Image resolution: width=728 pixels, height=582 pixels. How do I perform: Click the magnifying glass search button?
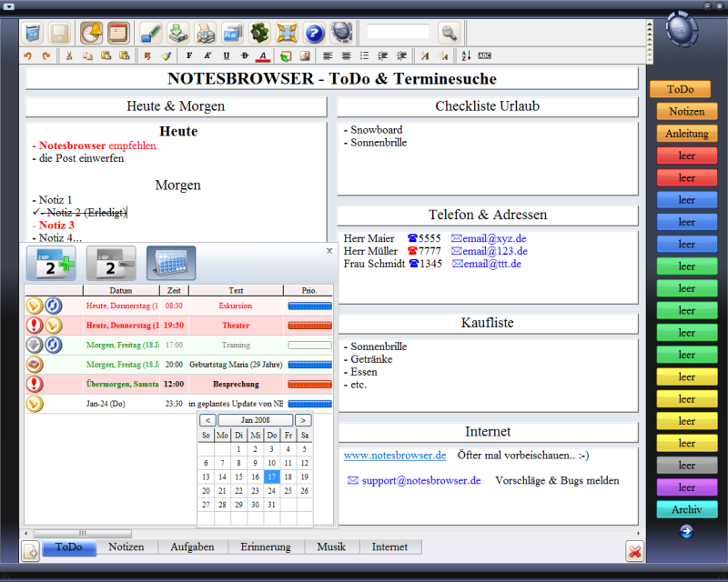click(x=449, y=34)
